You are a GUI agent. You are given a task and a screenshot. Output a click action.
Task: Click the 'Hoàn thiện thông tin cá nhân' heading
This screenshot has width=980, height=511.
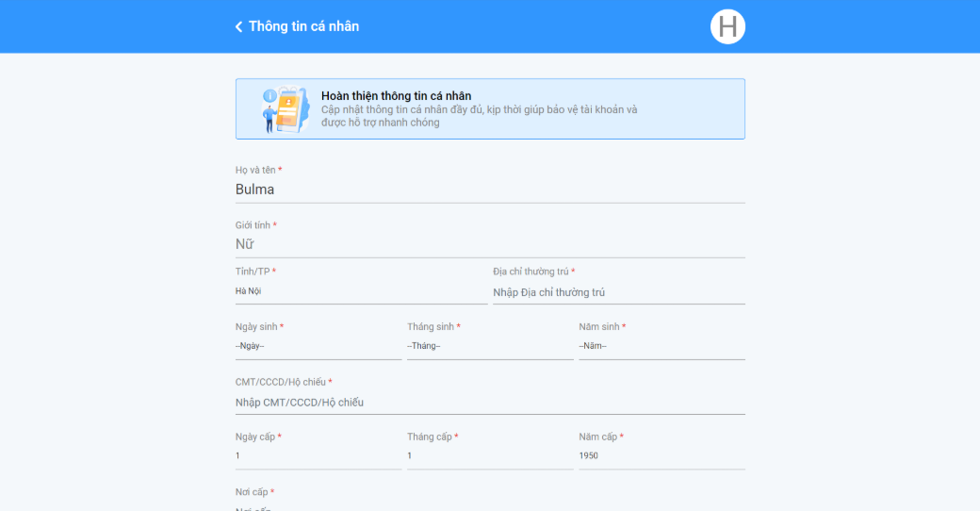coord(396,95)
